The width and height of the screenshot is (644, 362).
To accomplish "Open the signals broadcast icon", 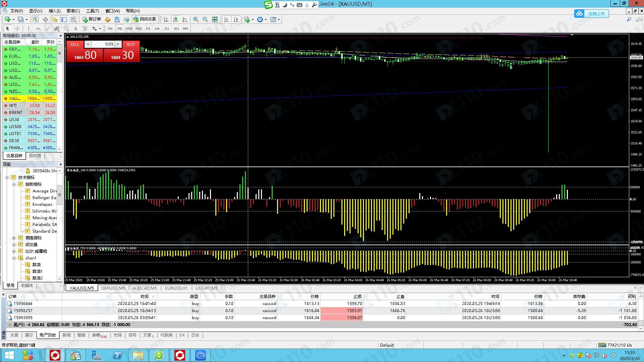I will click(x=126, y=19).
